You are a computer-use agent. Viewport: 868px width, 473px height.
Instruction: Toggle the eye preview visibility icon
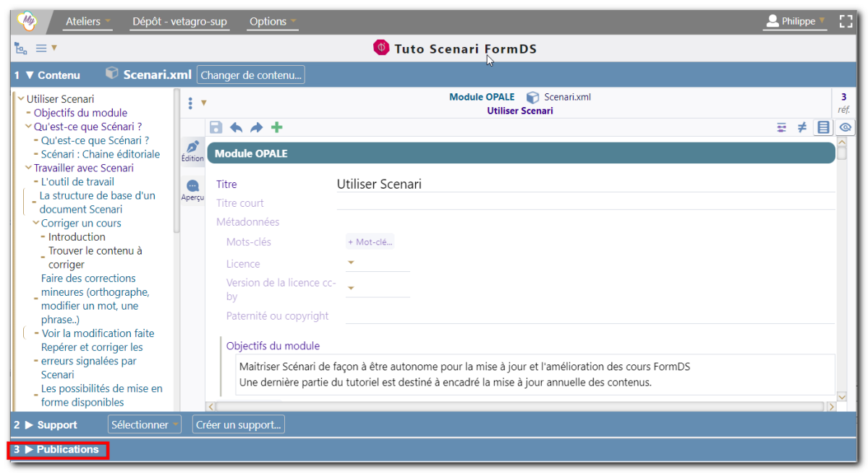[845, 127]
